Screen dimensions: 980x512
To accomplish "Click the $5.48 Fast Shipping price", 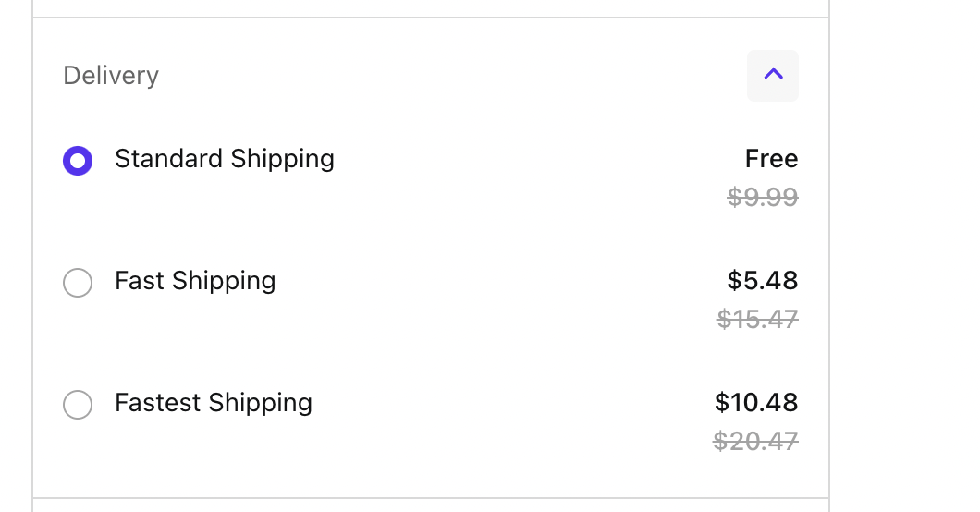I will [762, 281].
